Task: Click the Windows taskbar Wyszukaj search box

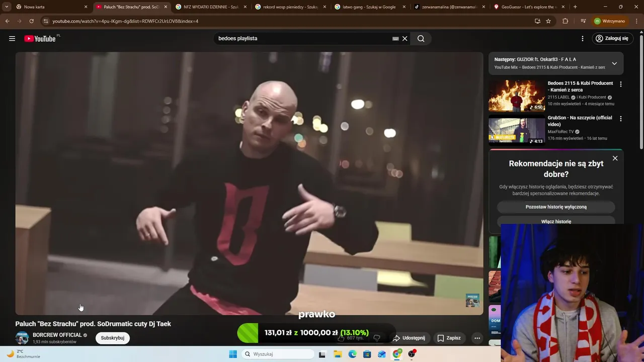Action: [x=278, y=354]
